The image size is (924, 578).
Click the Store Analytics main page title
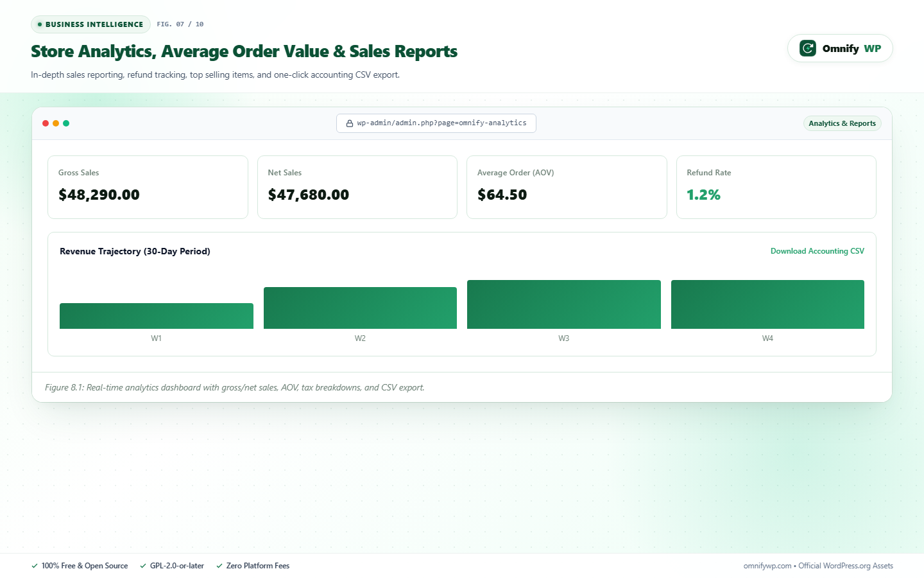click(x=244, y=51)
